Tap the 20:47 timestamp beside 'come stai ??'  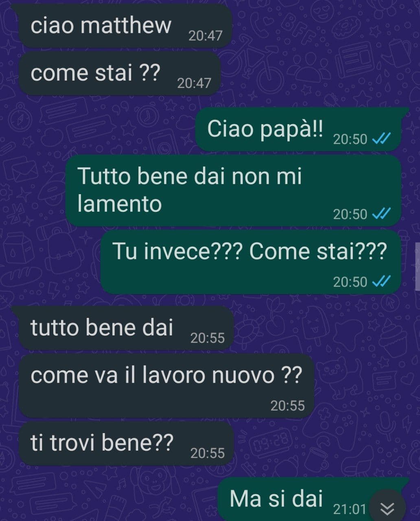point(194,83)
